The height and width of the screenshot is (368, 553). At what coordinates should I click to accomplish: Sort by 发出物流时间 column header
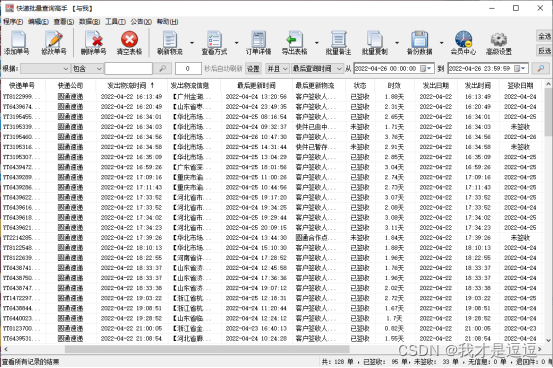[x=132, y=85]
